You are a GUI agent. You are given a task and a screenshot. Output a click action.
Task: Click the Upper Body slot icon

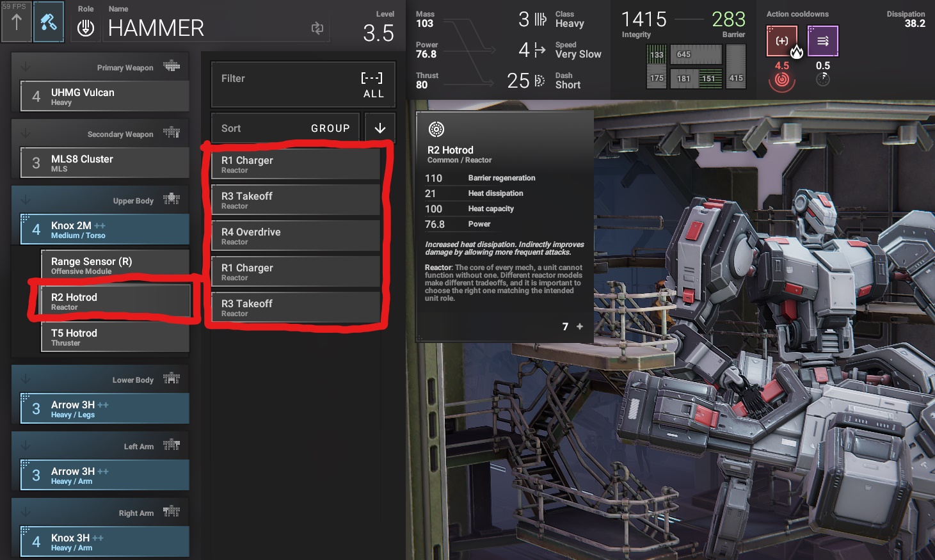172,199
